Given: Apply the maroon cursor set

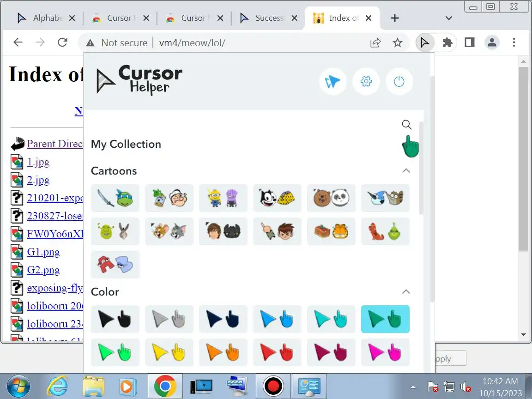Looking at the screenshot, I should click(x=331, y=352).
